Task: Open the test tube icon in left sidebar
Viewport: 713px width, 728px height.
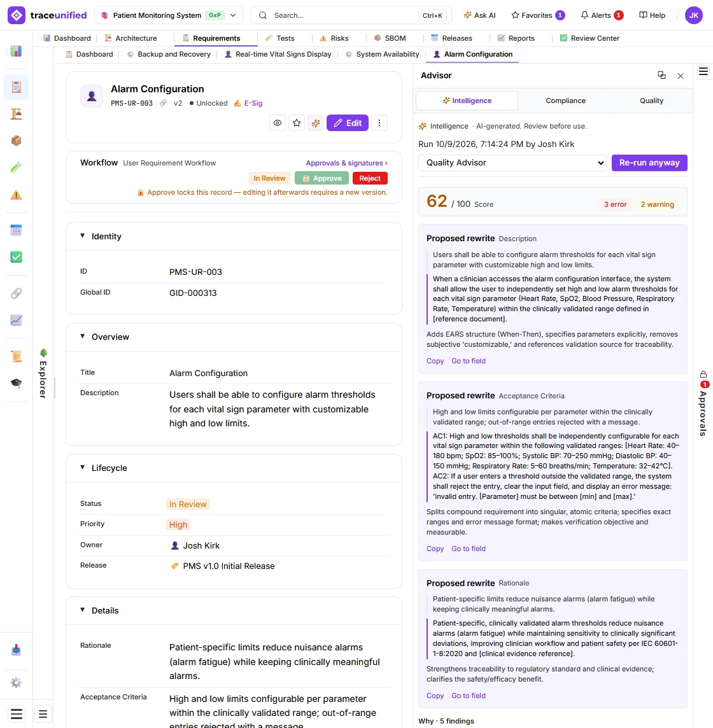Action: click(17, 167)
